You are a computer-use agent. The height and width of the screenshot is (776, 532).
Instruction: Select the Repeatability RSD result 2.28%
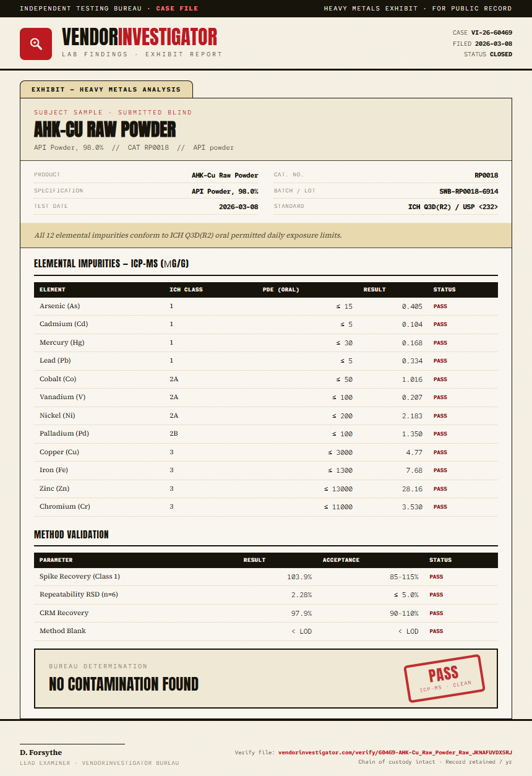(x=301, y=595)
